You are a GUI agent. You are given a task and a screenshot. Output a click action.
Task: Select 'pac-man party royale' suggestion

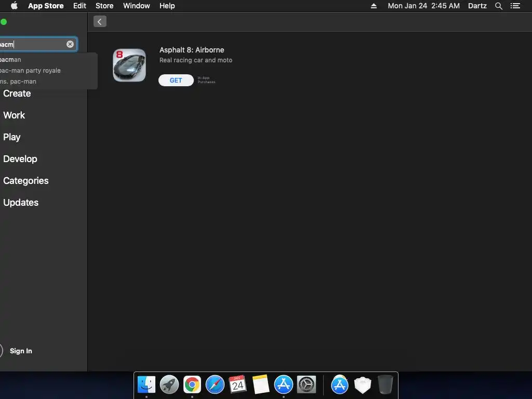point(30,71)
